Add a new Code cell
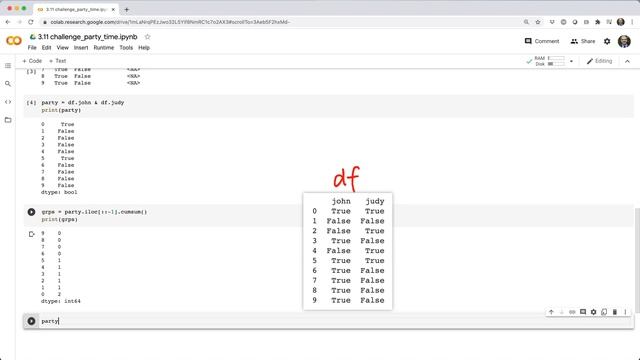 (x=32, y=61)
